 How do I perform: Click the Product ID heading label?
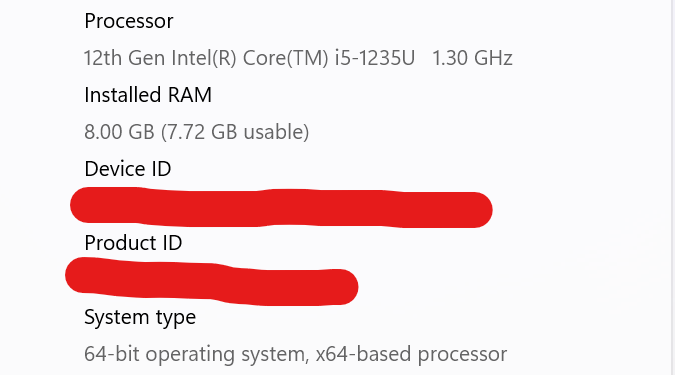(133, 243)
